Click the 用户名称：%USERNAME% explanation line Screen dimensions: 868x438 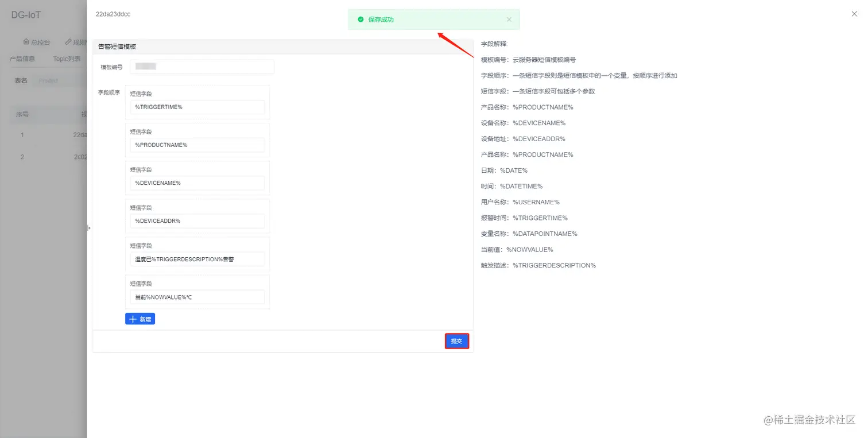pyautogui.click(x=520, y=202)
